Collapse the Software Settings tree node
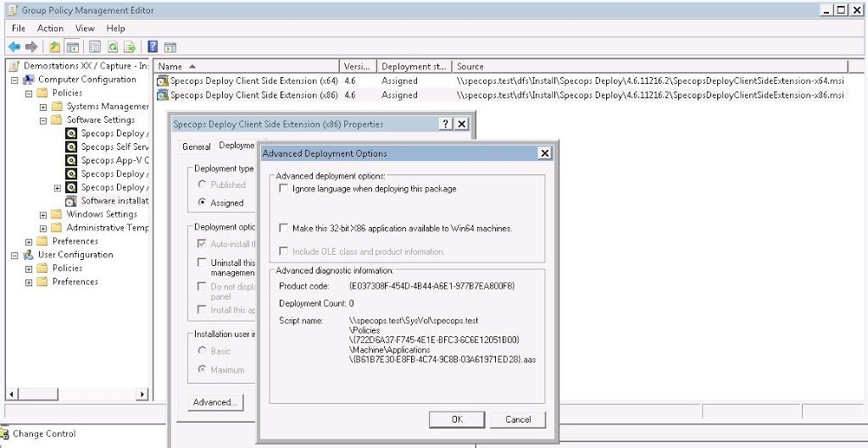868x448 pixels. pyautogui.click(x=43, y=120)
